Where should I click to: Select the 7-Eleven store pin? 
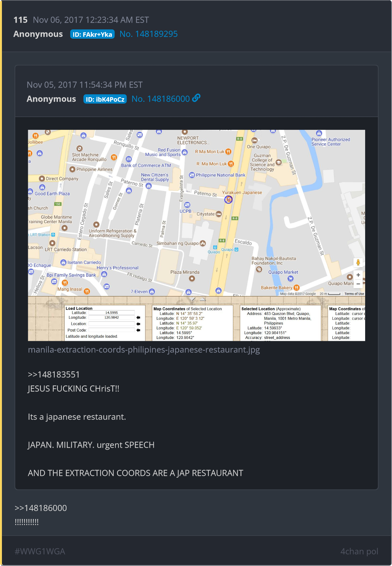click(152, 291)
